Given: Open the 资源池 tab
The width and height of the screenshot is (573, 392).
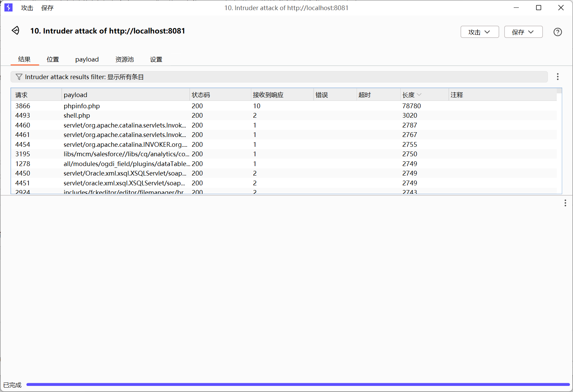Looking at the screenshot, I should coord(125,60).
